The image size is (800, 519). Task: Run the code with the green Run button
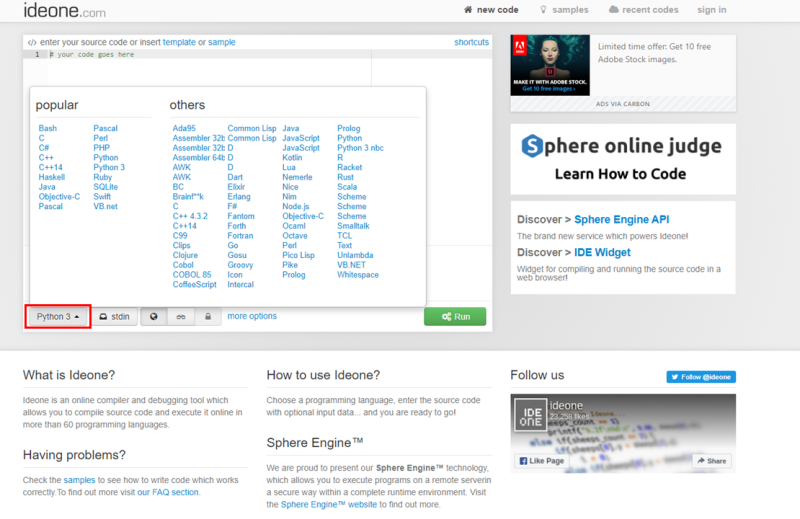455,316
